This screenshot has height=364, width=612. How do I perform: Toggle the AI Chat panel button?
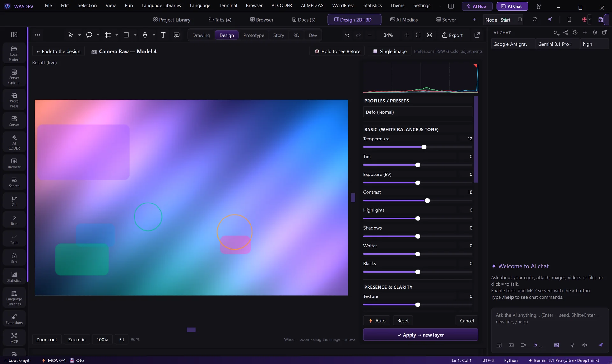point(512,6)
